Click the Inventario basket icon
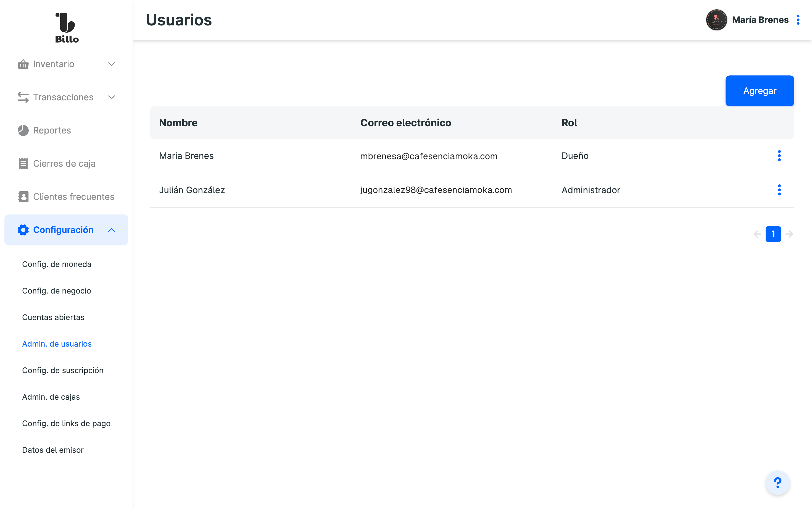812x508 pixels. (23, 64)
